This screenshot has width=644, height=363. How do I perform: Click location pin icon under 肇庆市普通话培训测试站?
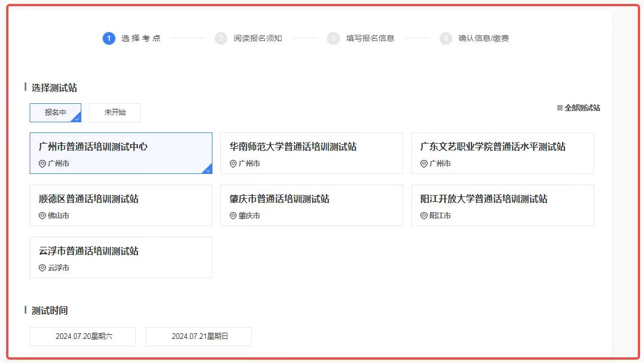233,215
